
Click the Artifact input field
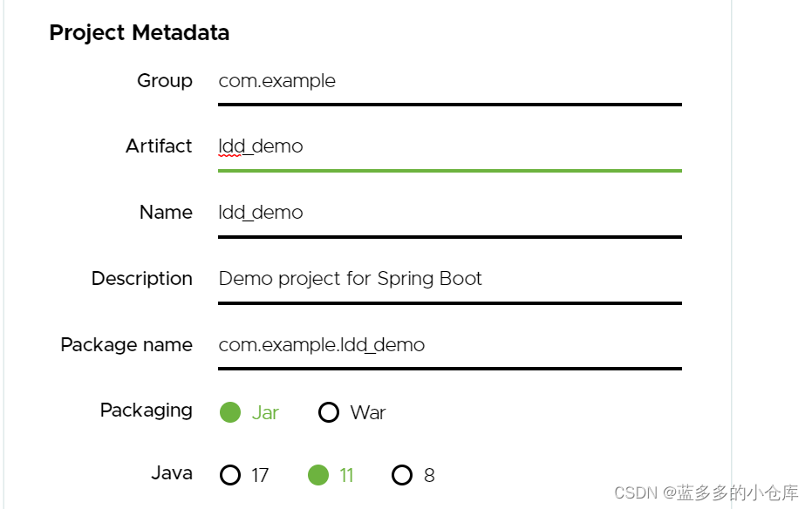[436, 148]
